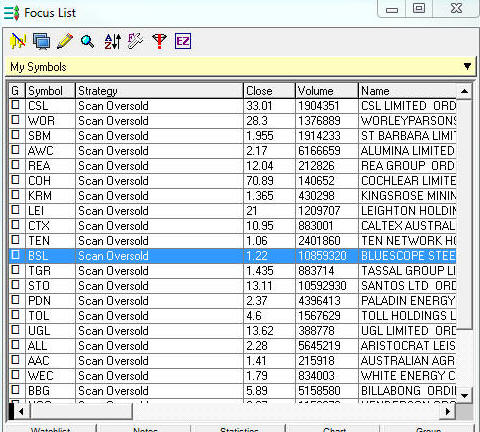Sort by the Close column header
Image resolution: width=480 pixels, height=432 pixels.
pos(269,91)
